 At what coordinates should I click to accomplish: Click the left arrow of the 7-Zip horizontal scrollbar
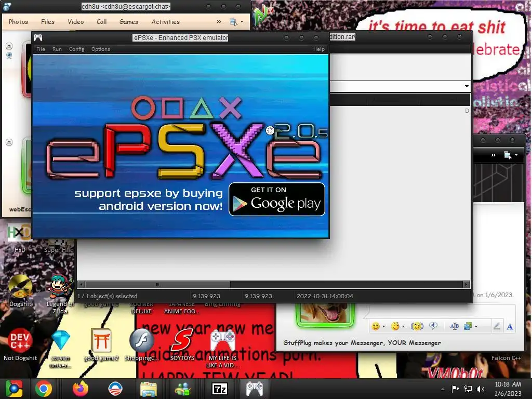[x=81, y=284]
